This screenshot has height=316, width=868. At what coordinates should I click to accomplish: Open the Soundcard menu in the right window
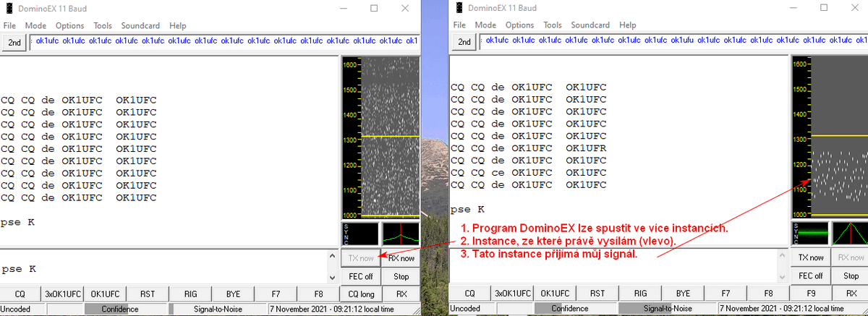592,25
